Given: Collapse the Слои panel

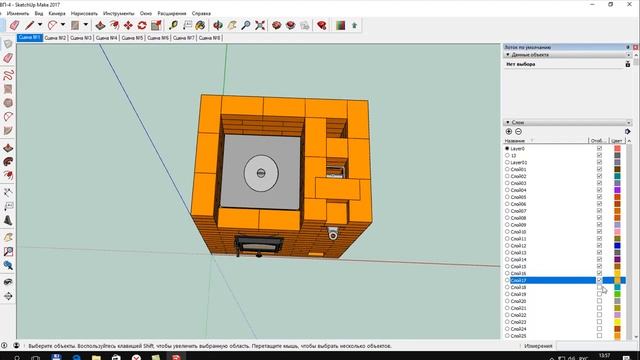Looking at the screenshot, I should pos(508,122).
